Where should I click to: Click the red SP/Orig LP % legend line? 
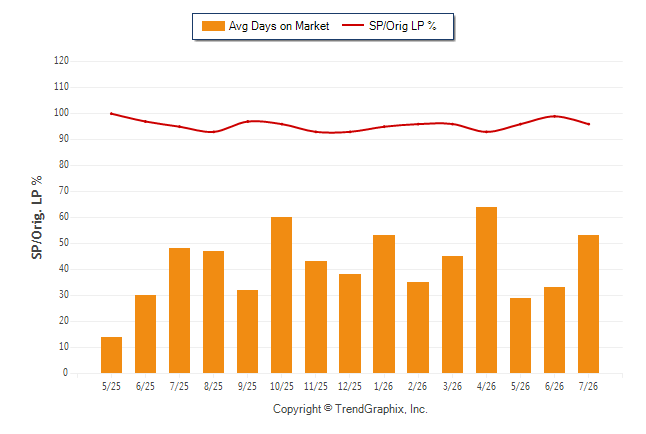point(353,26)
